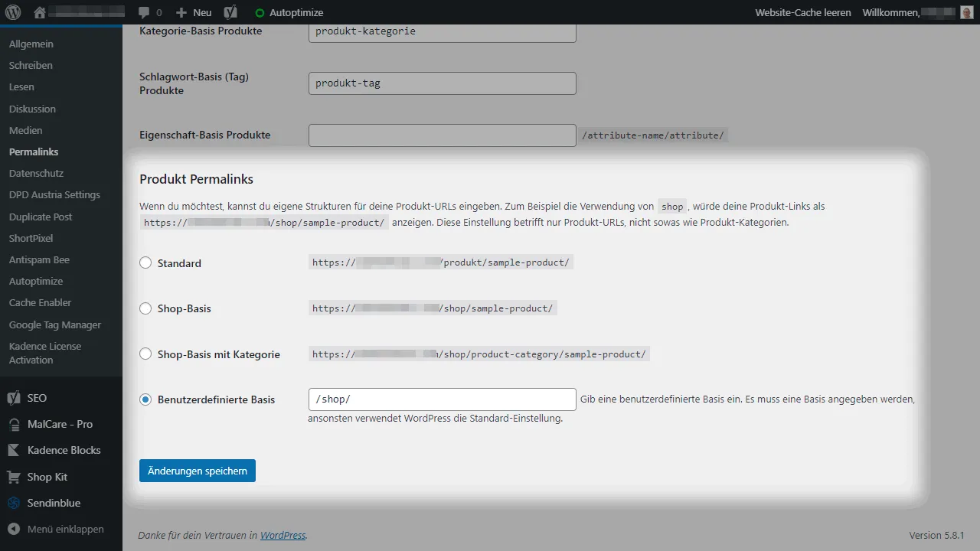Click the Menü einklappen label
This screenshot has width=980, height=551.
pyautogui.click(x=65, y=529)
